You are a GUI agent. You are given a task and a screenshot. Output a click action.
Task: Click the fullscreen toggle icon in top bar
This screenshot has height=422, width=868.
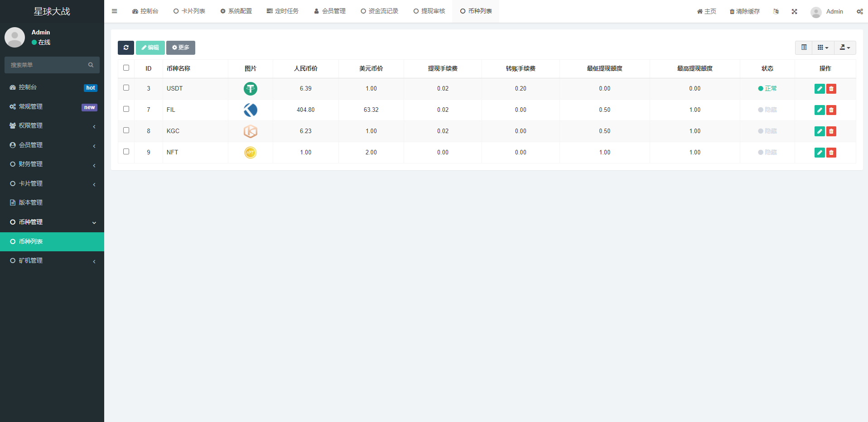pos(794,11)
